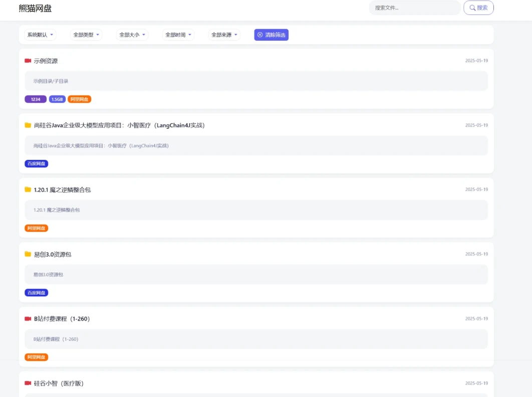The width and height of the screenshot is (532, 397).
Task: Click the B站付费课程 (1-260) description box
Action: tap(256, 339)
